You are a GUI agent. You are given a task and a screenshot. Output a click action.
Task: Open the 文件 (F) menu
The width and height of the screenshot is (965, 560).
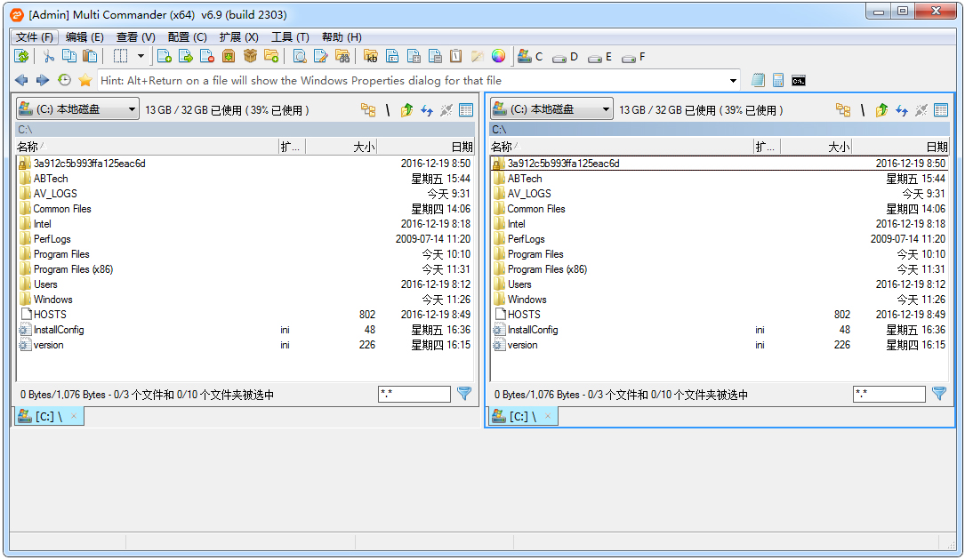[x=35, y=37]
